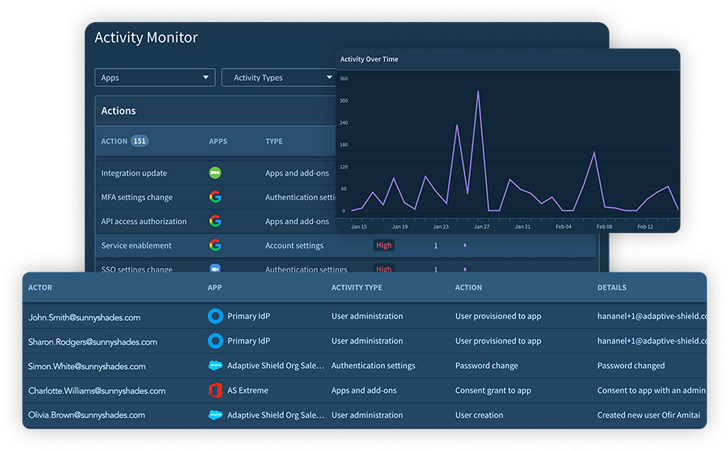Open Charlotte.Williams@sunnyshades.com actor entry
Image resolution: width=728 pixels, height=451 pixels.
pos(97,391)
